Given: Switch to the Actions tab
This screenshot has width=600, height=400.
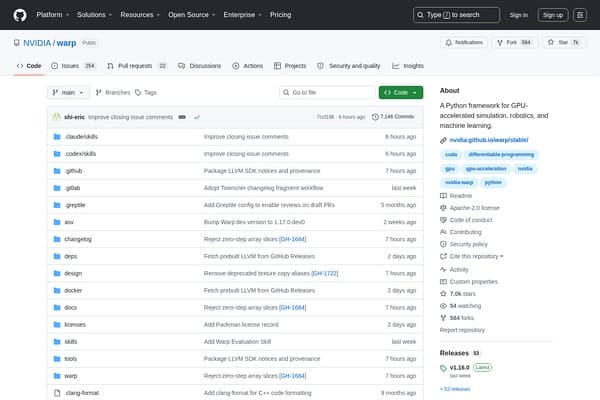Looking at the screenshot, I should click(248, 66).
